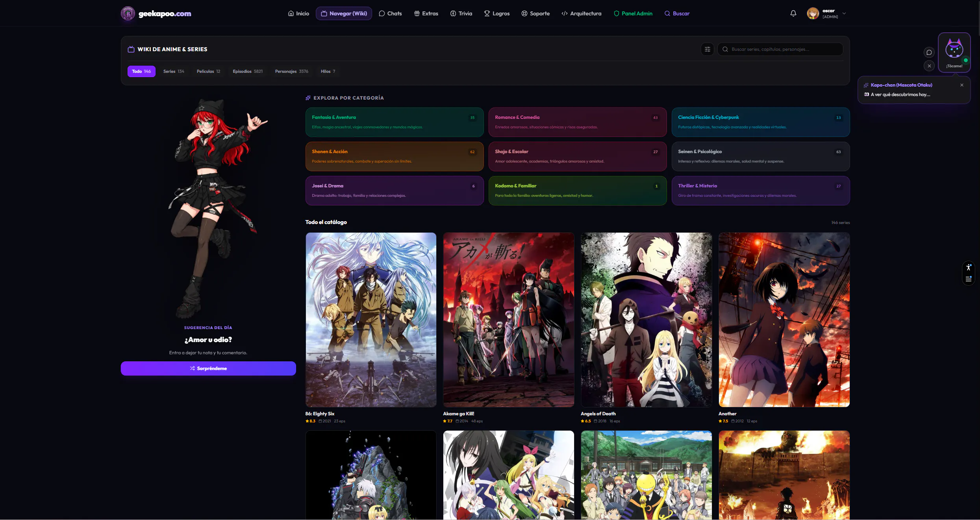Open the accessibility options icon
This screenshot has width=980, height=520.
(968, 267)
